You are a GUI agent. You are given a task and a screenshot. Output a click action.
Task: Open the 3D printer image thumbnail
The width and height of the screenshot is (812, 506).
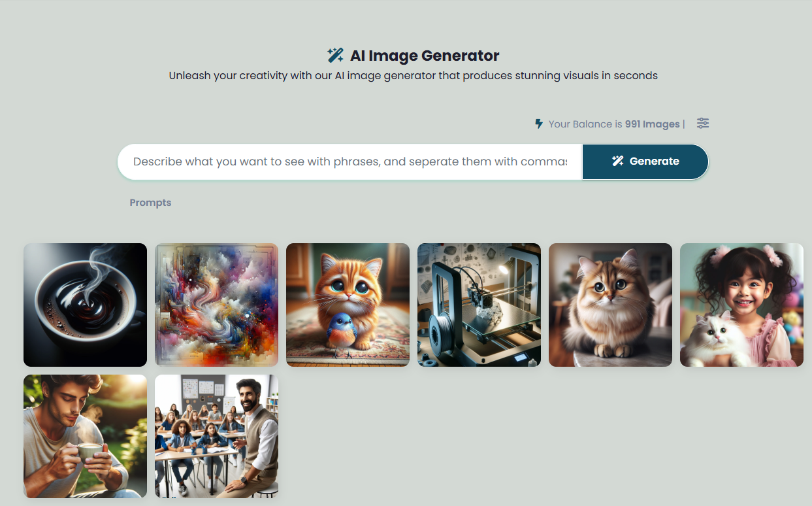pos(479,305)
